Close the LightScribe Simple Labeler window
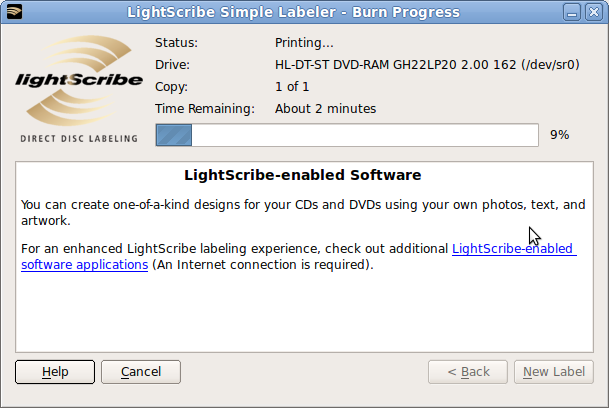Image resolution: width=609 pixels, height=408 pixels. point(596,12)
